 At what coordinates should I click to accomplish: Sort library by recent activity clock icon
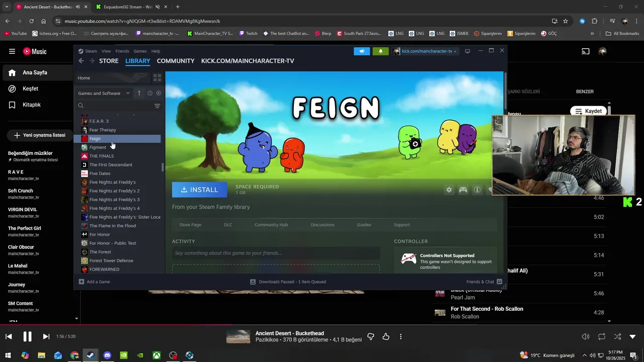150,93
